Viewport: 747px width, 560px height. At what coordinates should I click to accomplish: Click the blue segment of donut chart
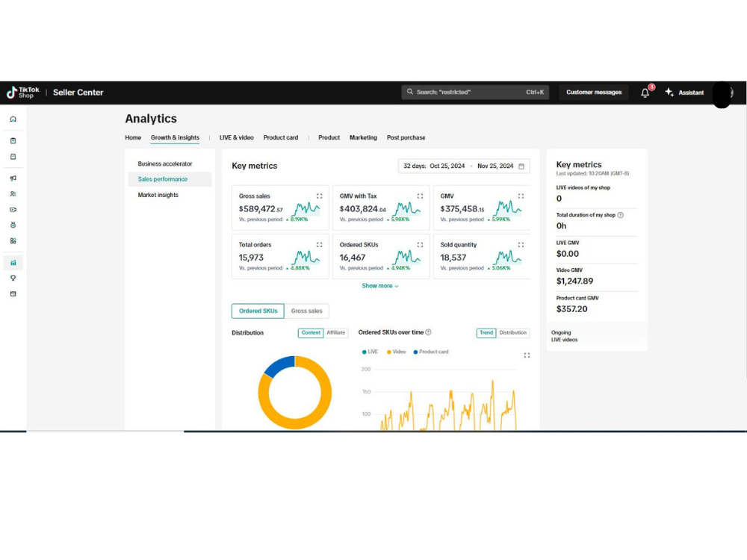tap(281, 365)
